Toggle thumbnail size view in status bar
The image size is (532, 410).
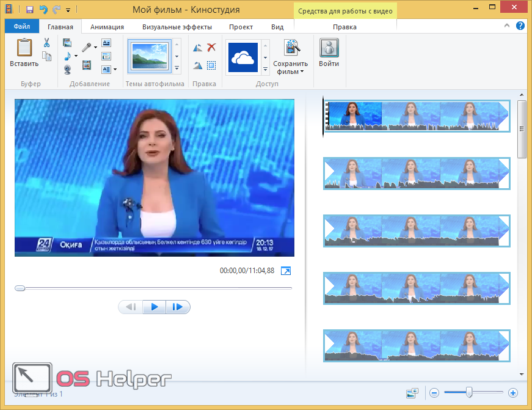pos(412,393)
